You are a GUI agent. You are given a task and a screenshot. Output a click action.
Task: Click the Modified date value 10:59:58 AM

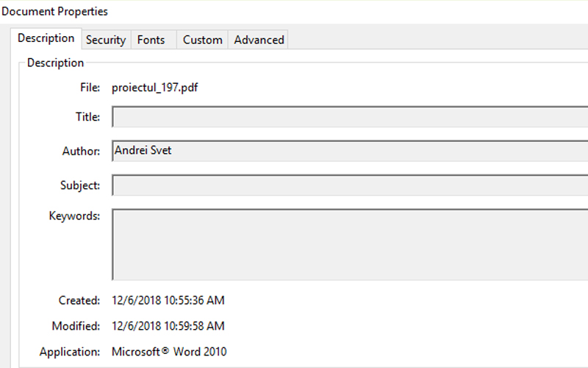tap(168, 326)
